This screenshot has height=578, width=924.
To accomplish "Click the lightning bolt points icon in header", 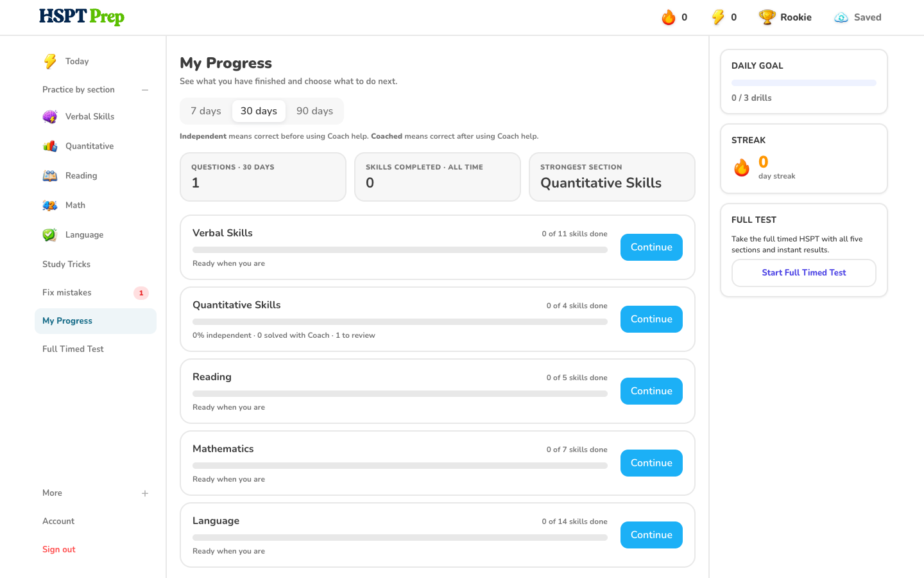I will coord(718,17).
